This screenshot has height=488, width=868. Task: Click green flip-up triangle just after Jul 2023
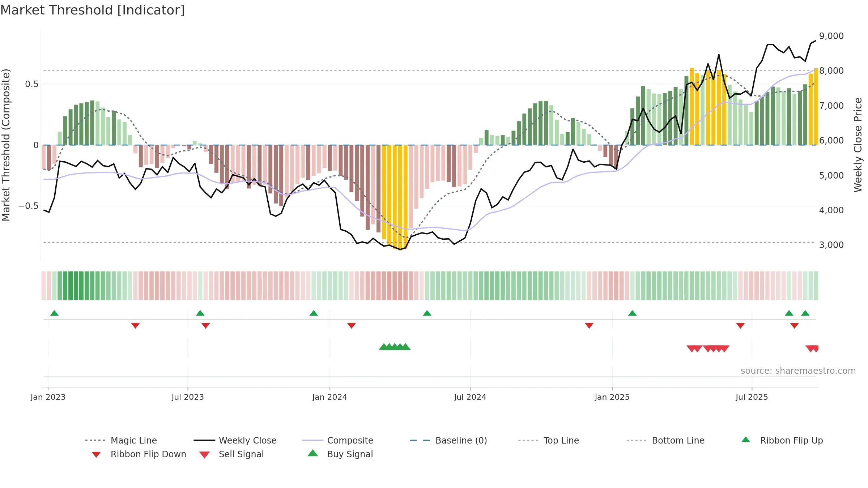[x=200, y=313]
